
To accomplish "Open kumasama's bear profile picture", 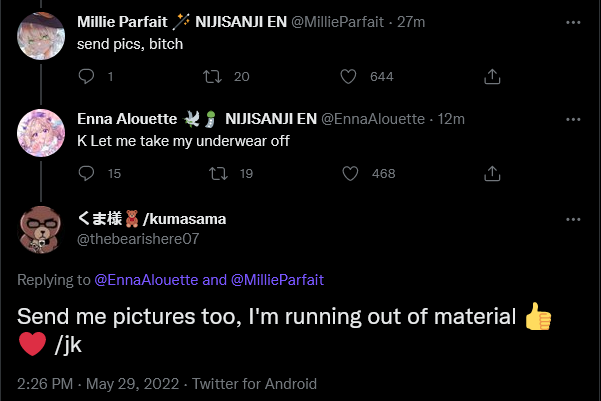I will coord(43,231).
